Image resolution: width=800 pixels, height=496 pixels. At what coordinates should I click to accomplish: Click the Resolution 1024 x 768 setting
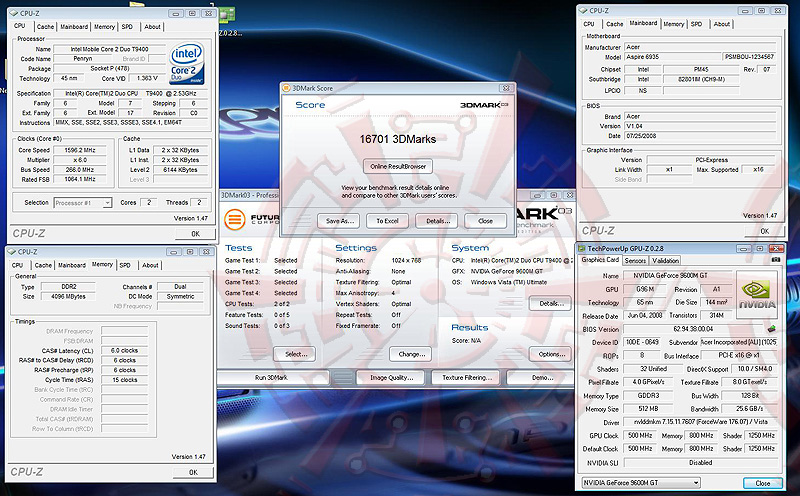(406, 260)
